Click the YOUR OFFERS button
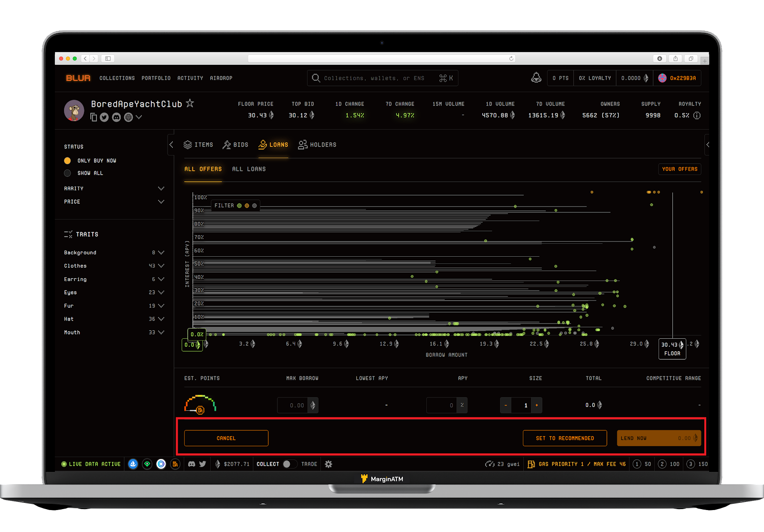 click(679, 169)
